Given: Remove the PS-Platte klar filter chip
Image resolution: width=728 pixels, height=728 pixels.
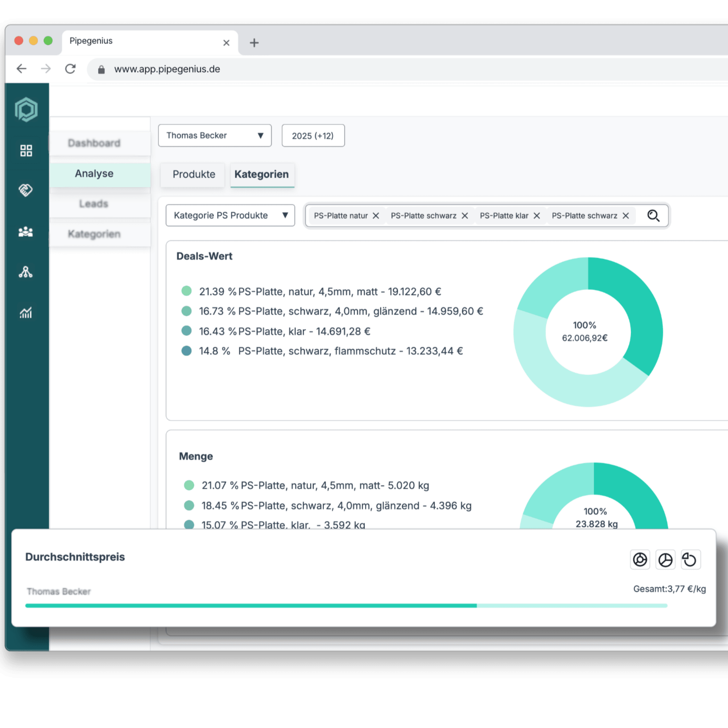Looking at the screenshot, I should 537,216.
